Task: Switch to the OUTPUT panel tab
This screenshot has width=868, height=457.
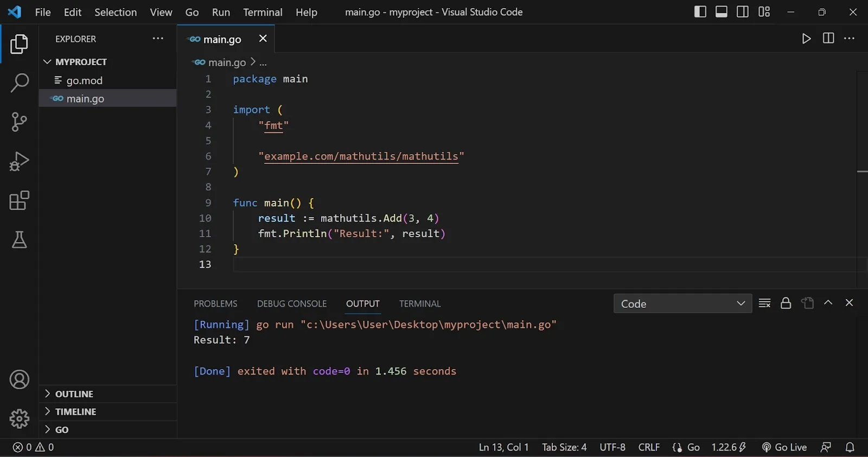Action: (363, 304)
